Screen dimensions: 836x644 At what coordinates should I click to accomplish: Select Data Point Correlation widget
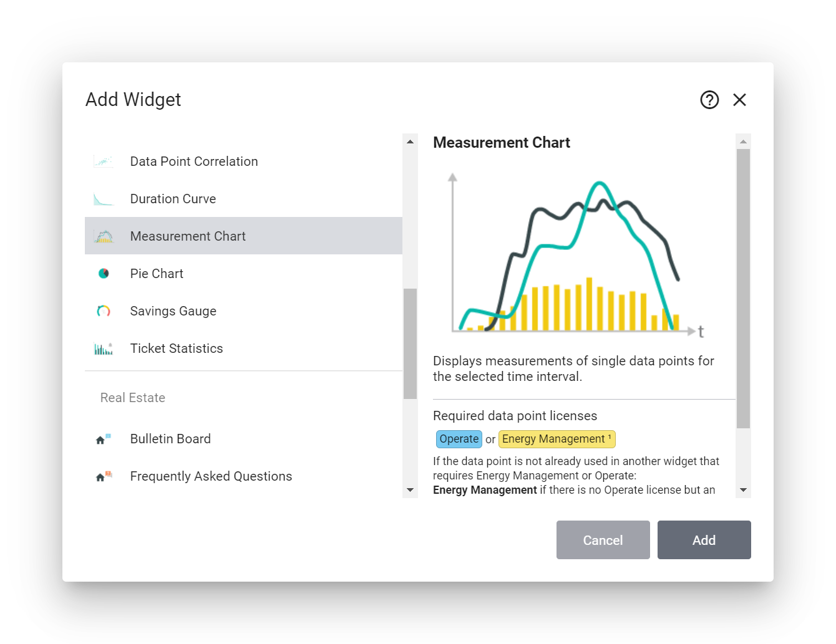point(243,161)
